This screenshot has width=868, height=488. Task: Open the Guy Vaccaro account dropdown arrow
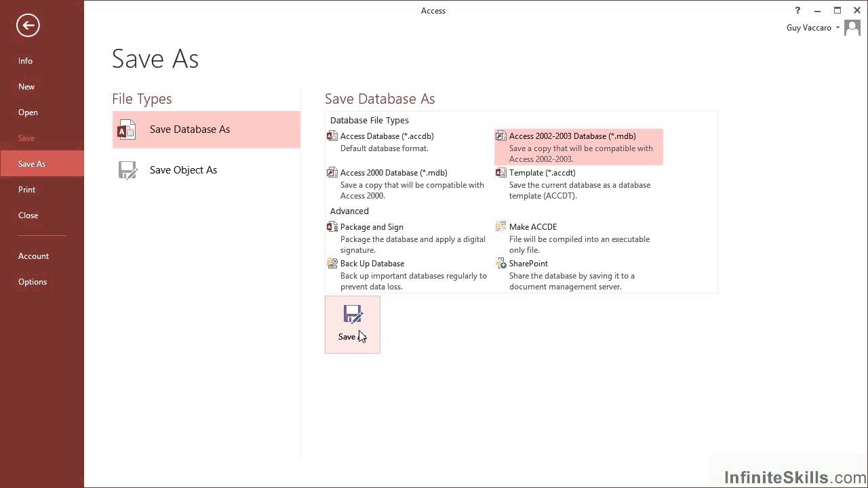click(837, 28)
